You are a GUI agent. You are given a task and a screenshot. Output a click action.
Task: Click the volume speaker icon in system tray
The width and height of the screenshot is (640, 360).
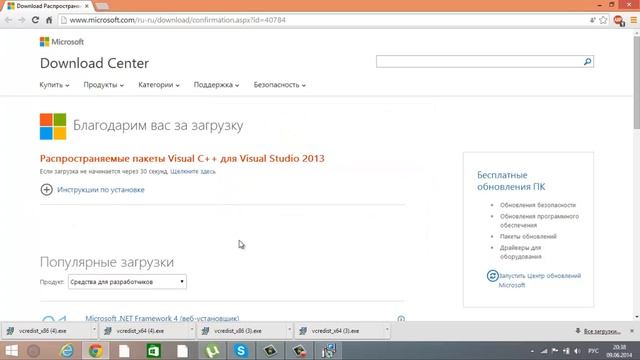(x=577, y=351)
